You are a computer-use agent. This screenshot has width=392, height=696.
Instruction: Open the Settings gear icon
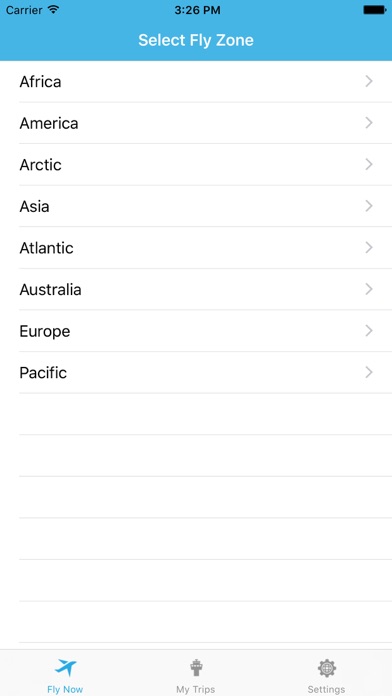click(326, 668)
